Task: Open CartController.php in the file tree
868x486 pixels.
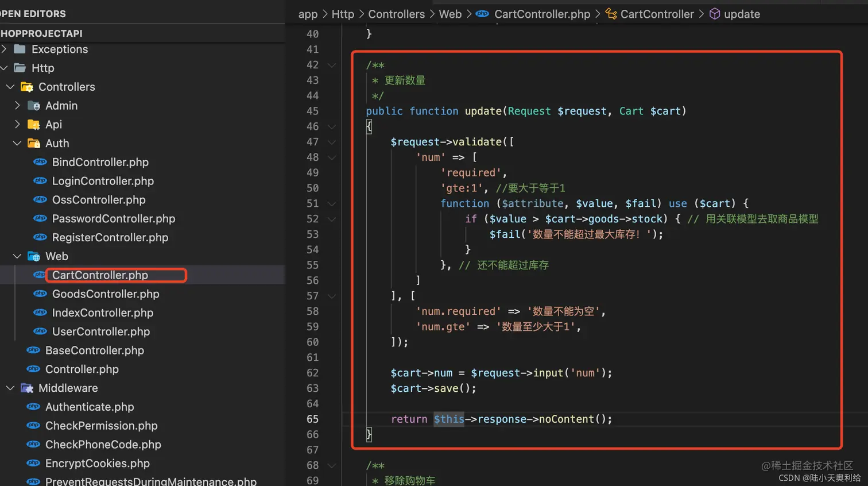Action: tap(100, 275)
